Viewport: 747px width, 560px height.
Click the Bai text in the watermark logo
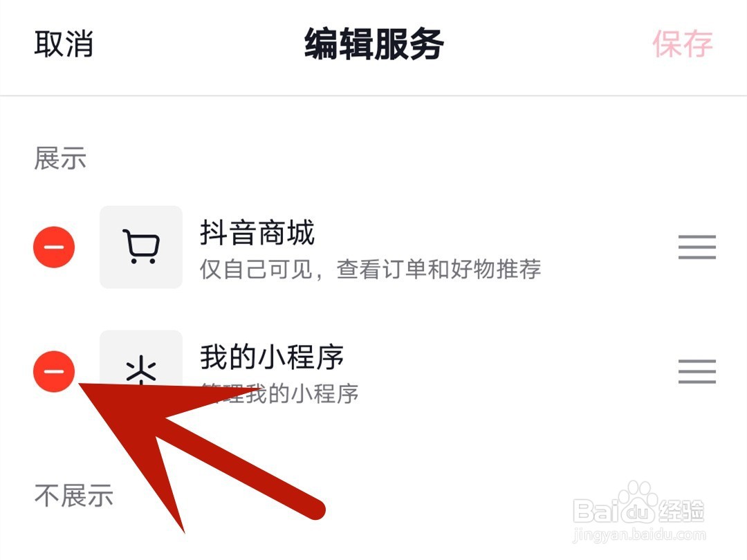pos(596,510)
